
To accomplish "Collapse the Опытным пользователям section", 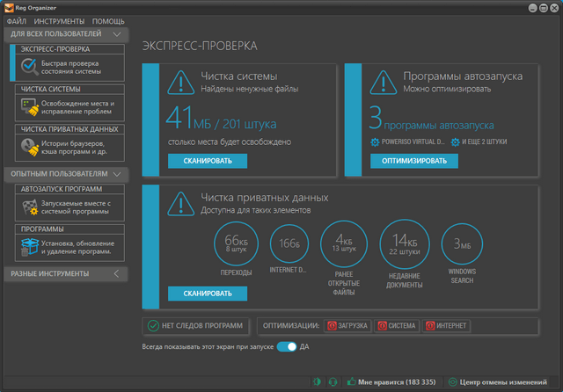I will (118, 174).
